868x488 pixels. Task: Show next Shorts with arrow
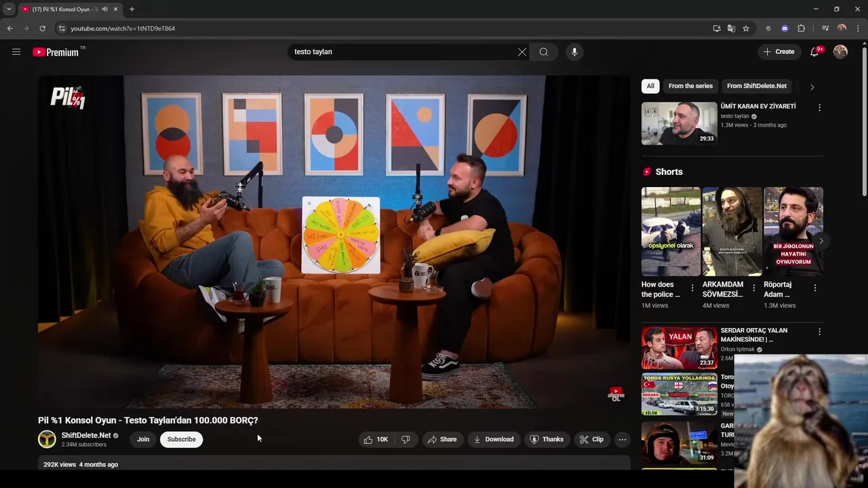point(821,241)
